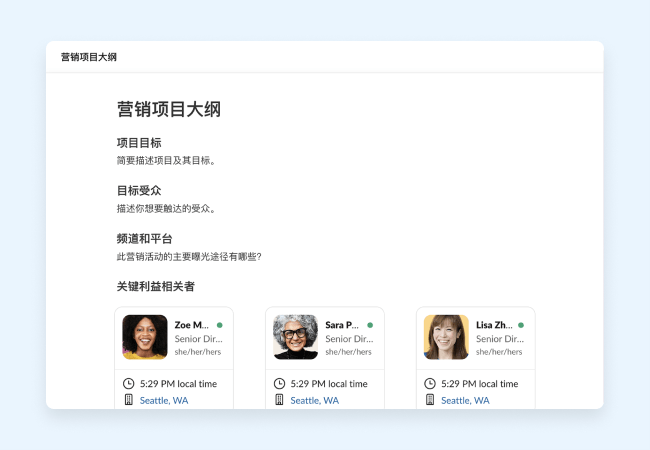Click the name Zoe M… in the first card
This screenshot has height=450, width=650.
192,325
